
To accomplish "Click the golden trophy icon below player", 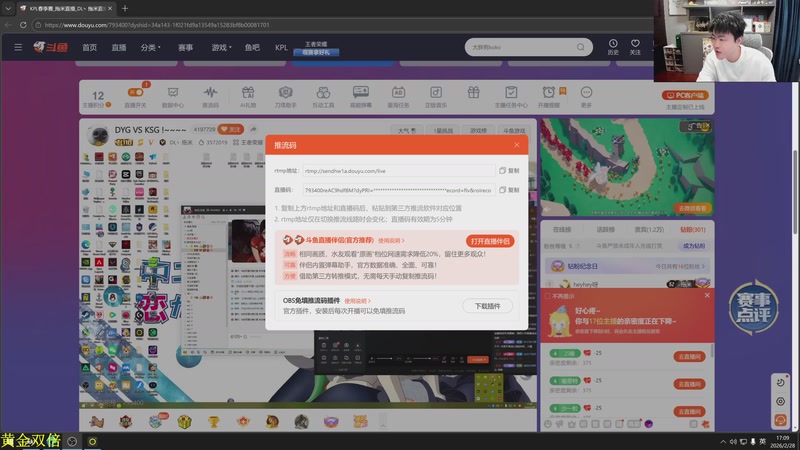I will (x=214, y=421).
